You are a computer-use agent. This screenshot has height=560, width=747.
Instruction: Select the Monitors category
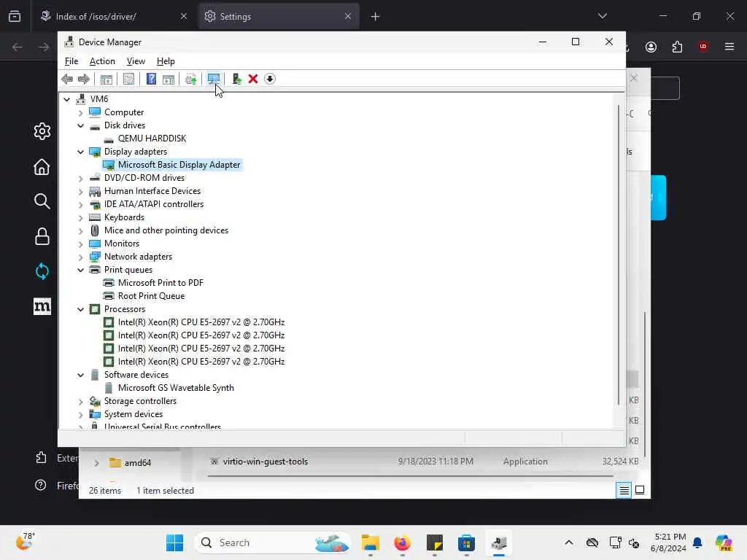point(122,244)
